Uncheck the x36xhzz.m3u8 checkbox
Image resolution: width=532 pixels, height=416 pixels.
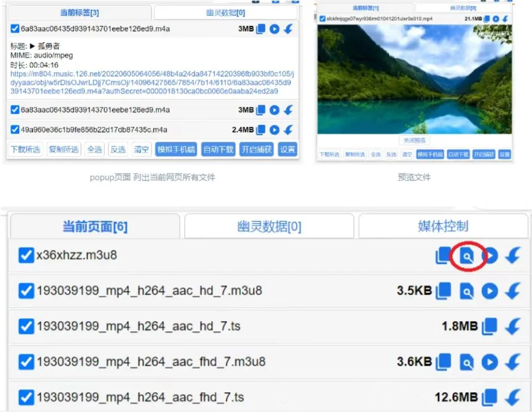pyautogui.click(x=26, y=255)
